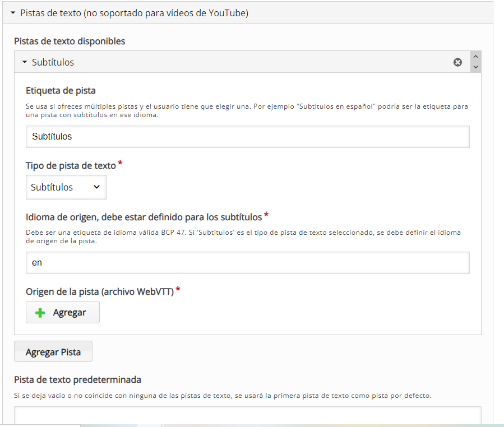The width and height of the screenshot is (504, 427).
Task: Click the 'Origen de la pista (archivo WebVTT)' label
Action: point(100,291)
